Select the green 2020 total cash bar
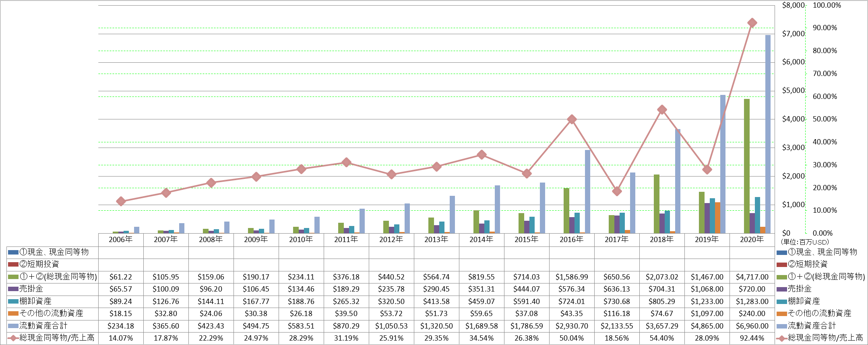 click(746, 166)
